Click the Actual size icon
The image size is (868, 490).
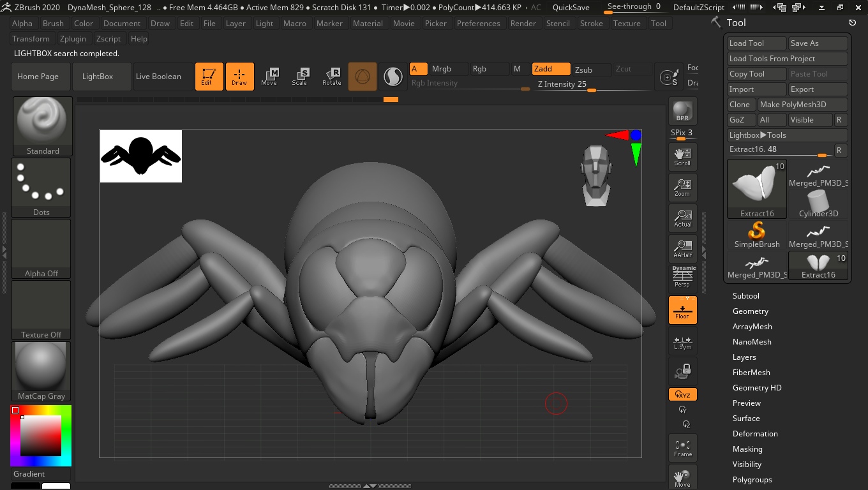click(682, 218)
